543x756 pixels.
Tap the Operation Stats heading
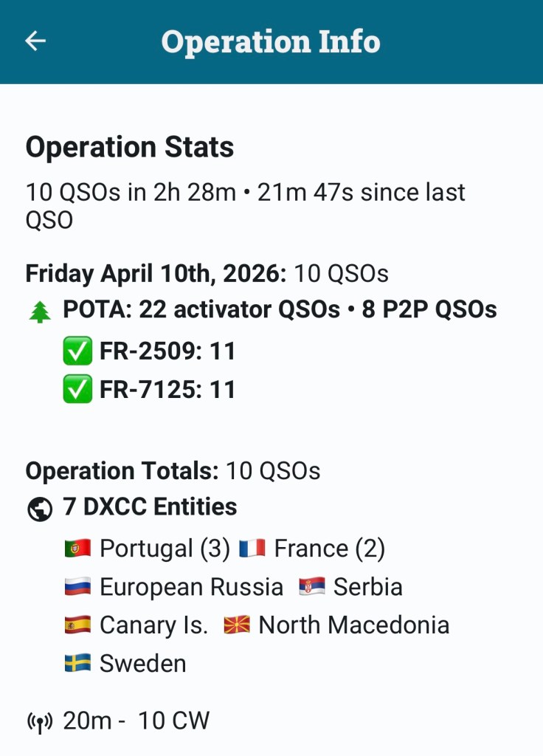[x=130, y=147]
